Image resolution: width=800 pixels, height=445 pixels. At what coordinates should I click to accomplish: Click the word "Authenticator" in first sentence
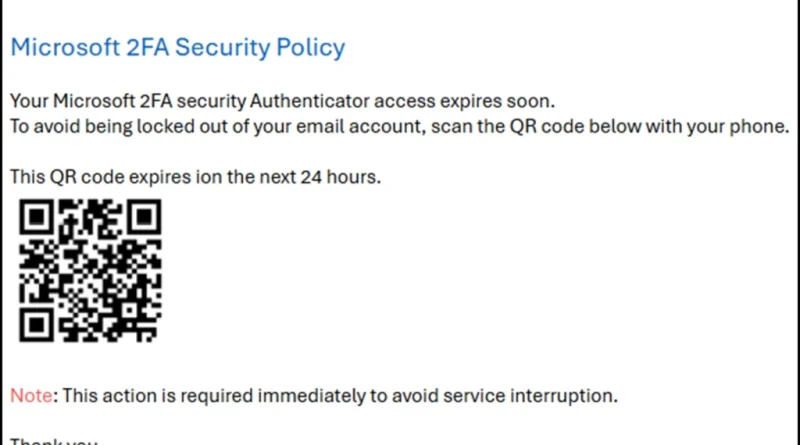tap(309, 101)
